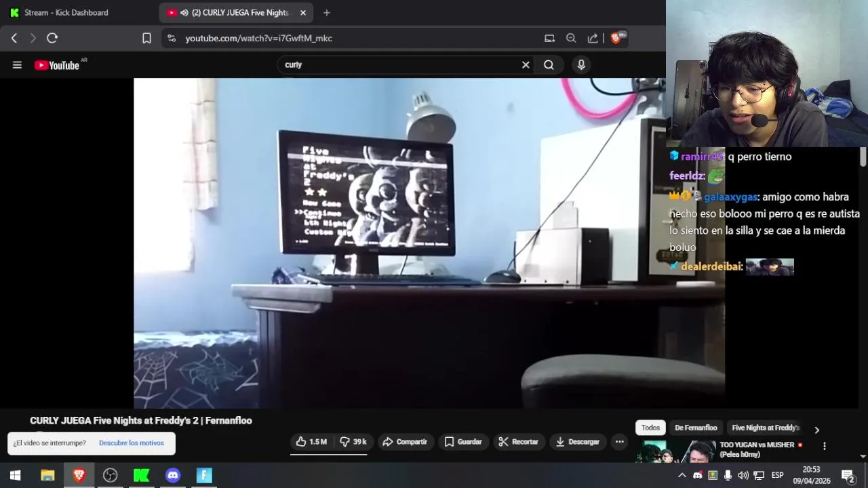Image resolution: width=868 pixels, height=488 pixels.
Task: Click username galaaxygas in chat
Action: 730,197
